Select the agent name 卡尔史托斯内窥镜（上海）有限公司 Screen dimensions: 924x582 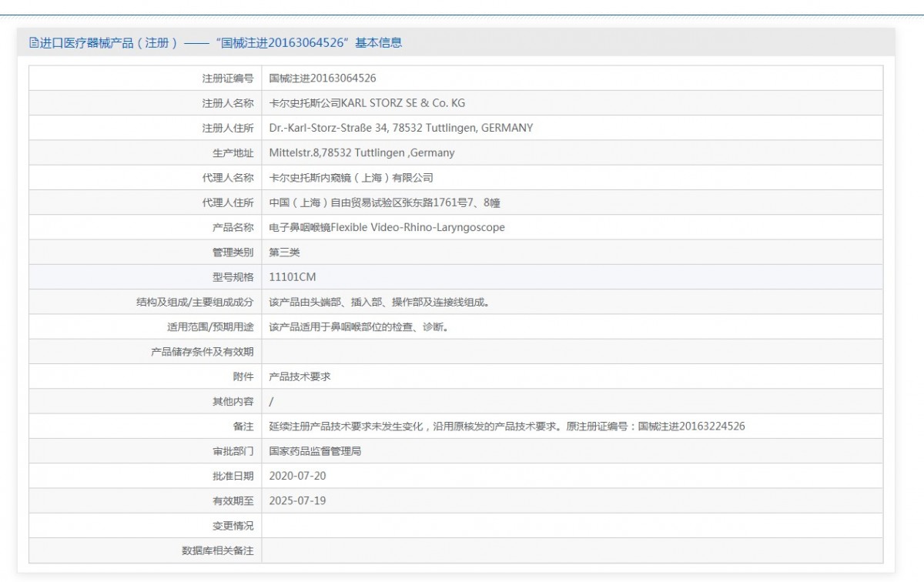tap(351, 178)
